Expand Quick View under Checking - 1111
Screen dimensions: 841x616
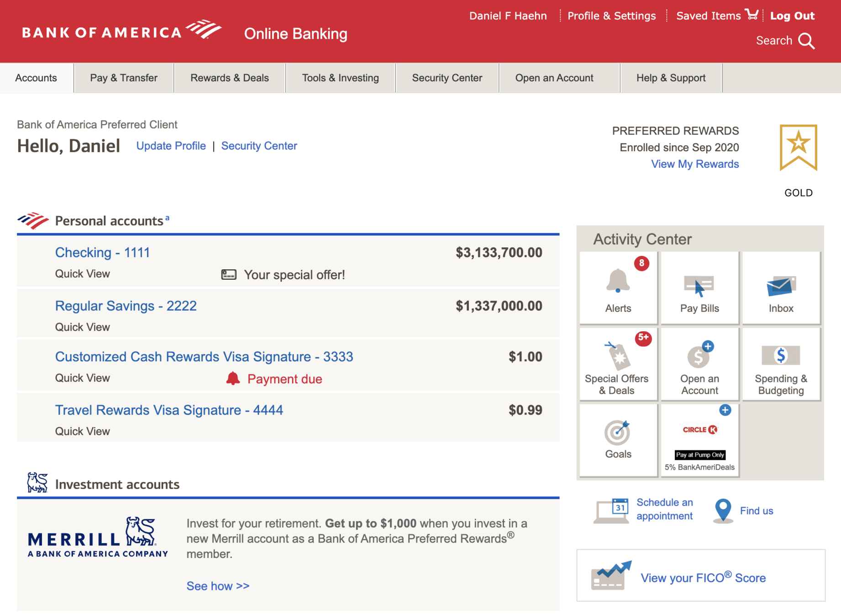tap(83, 274)
